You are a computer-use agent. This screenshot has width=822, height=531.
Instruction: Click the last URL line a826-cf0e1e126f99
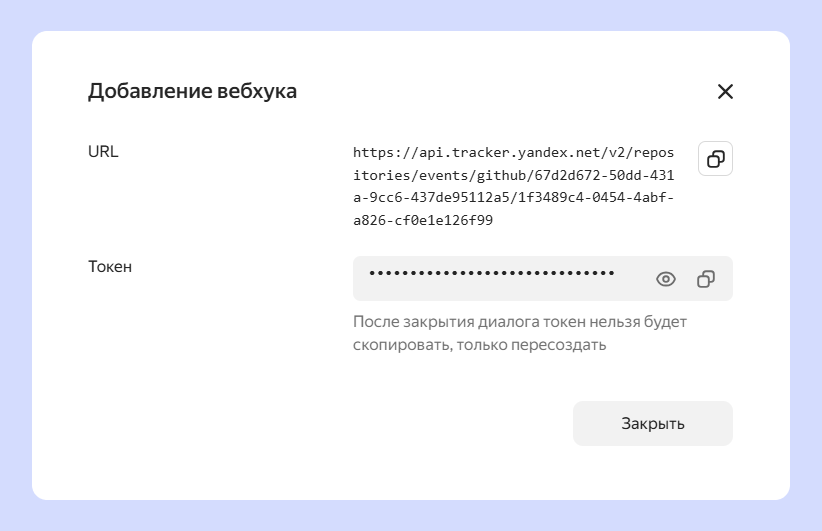point(423,220)
